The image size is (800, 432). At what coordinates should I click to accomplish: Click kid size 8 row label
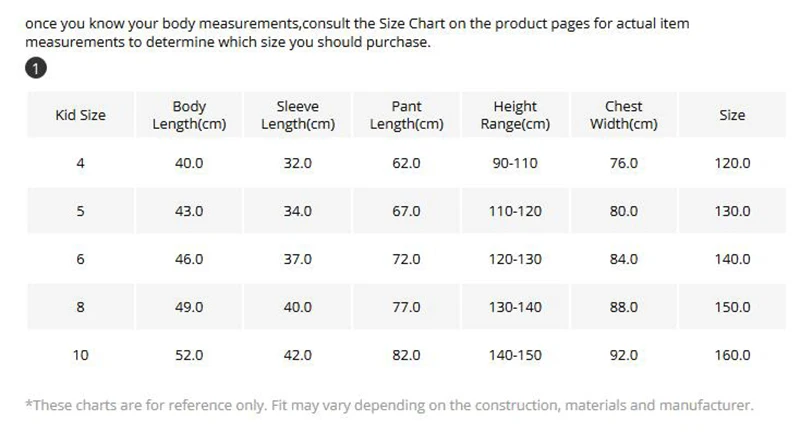coord(81,307)
